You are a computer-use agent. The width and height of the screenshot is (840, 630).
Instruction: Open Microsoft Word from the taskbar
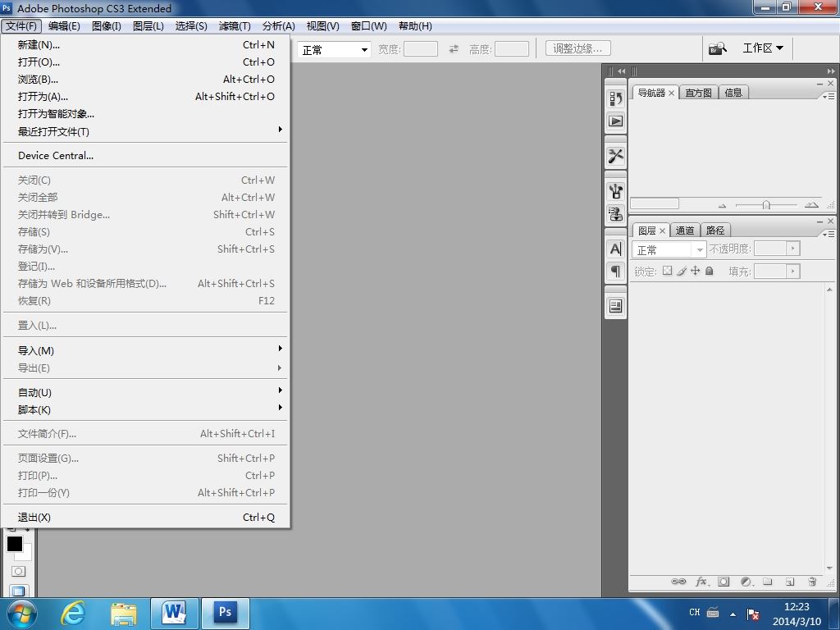pyautogui.click(x=175, y=614)
